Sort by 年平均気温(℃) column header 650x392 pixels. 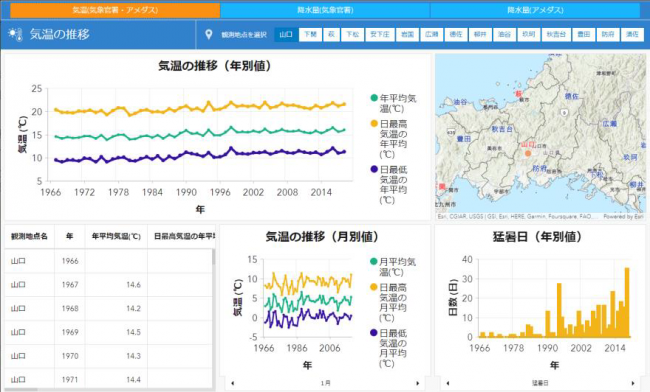point(116,236)
